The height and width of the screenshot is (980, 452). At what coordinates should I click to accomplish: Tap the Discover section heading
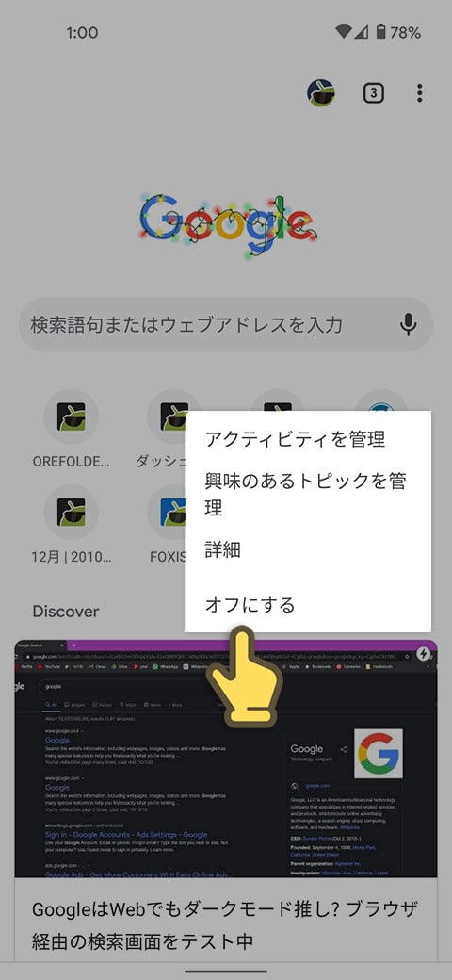click(66, 612)
